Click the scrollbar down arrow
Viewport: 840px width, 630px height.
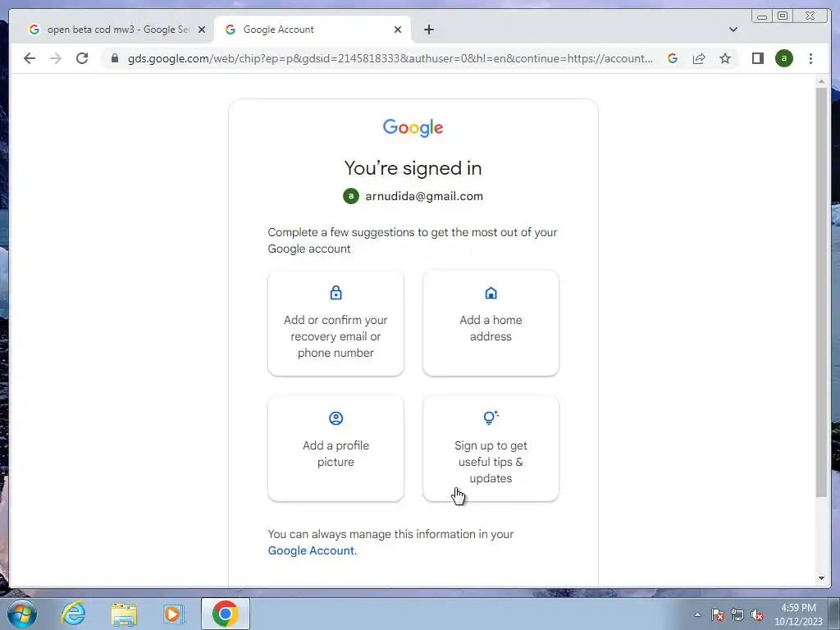[x=822, y=578]
